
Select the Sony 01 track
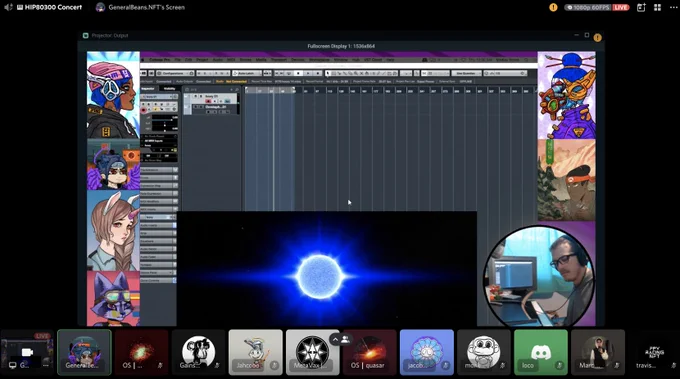211,98
